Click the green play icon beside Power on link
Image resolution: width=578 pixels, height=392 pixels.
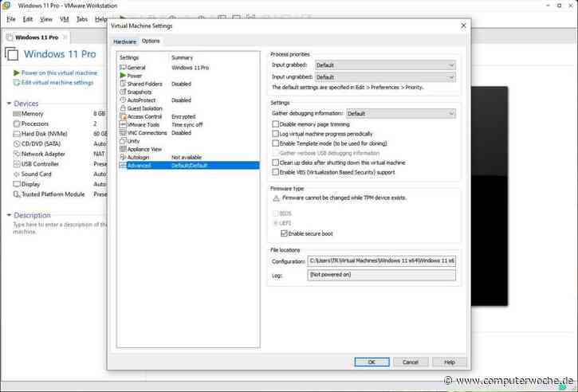coord(16,73)
